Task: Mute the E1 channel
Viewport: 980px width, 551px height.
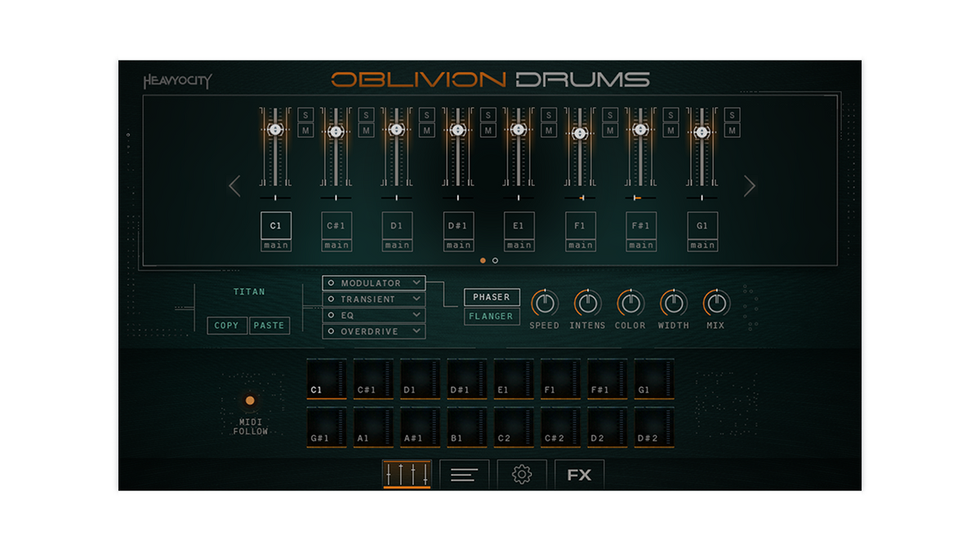Action: coord(549,131)
